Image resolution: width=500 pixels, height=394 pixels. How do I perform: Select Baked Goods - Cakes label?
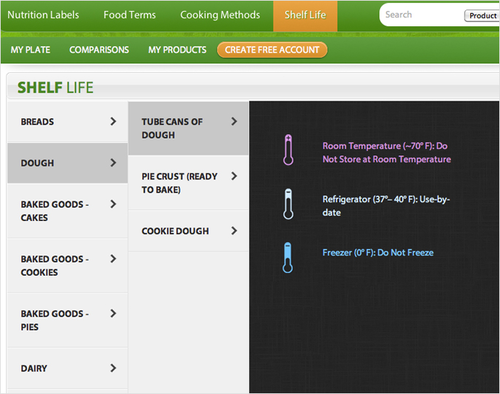(x=55, y=211)
